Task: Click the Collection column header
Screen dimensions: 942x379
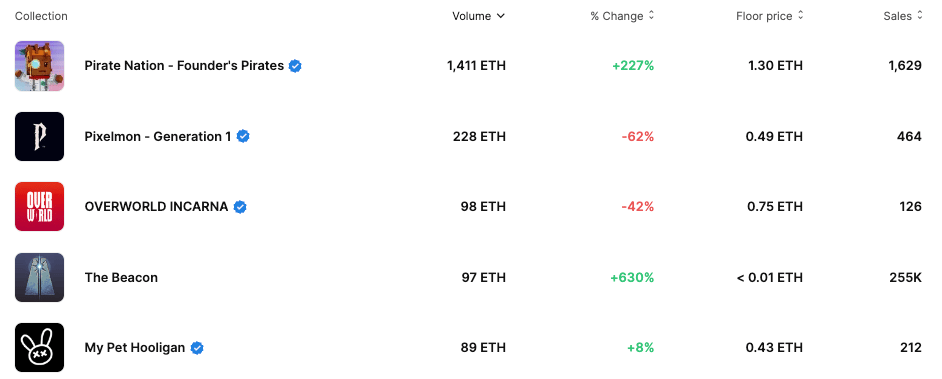Action: [41, 16]
